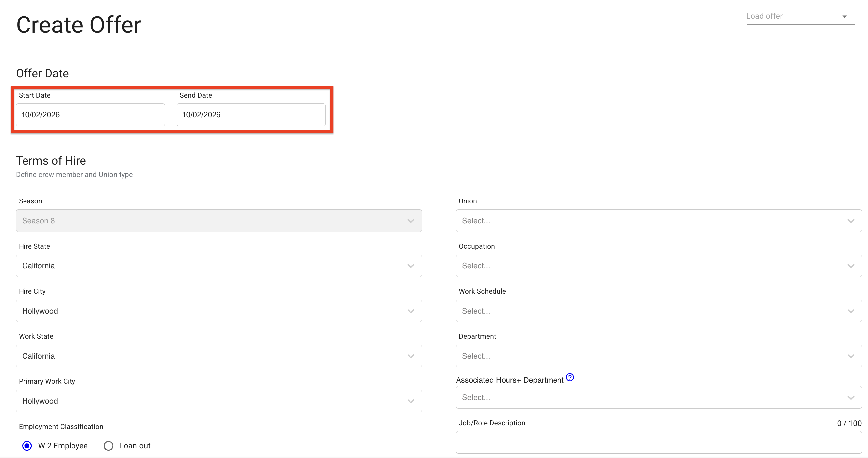Expand the Work State dropdown chevron
868x458 pixels.
pyautogui.click(x=411, y=356)
